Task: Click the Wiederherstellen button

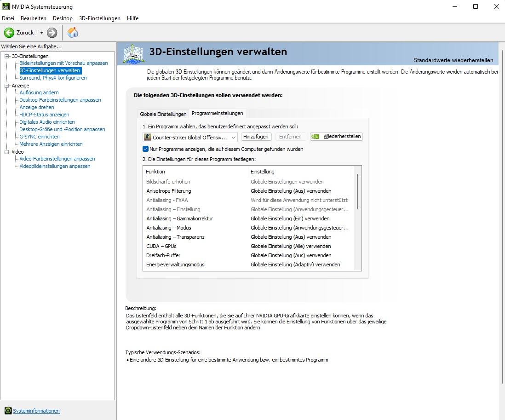Action: click(x=336, y=137)
